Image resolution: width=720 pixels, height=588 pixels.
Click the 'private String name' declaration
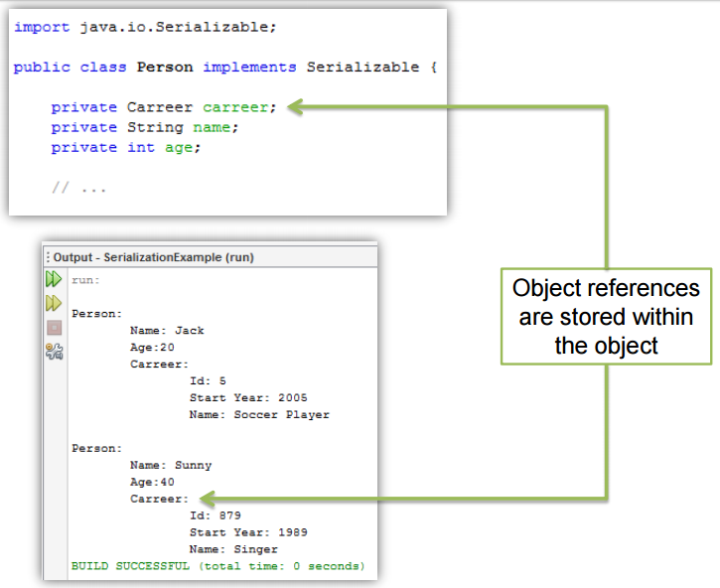point(145,127)
